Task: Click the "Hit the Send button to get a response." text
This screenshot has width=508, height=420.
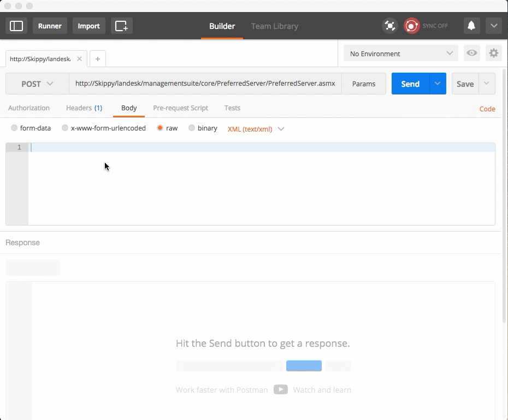Action: 263,343
